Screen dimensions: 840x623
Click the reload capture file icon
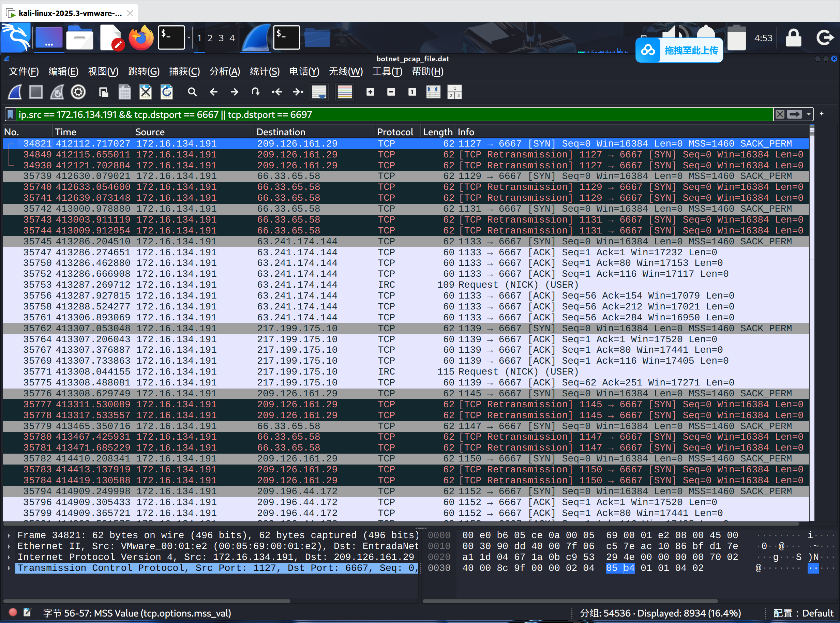[x=166, y=92]
